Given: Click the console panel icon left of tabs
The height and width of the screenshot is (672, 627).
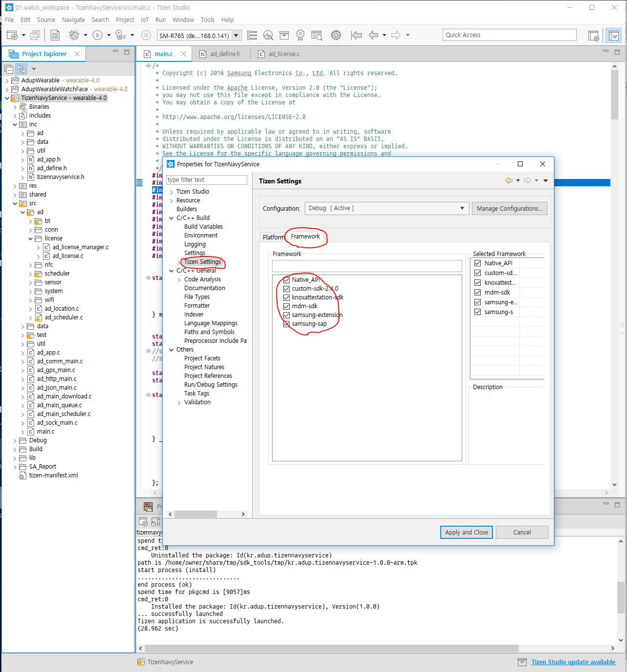Looking at the screenshot, I should click(x=148, y=507).
